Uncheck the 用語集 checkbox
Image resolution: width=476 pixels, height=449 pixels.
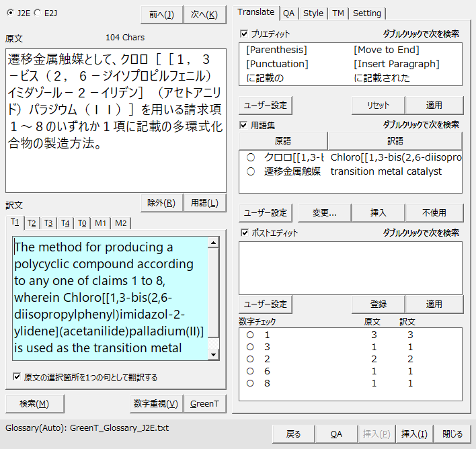coord(244,125)
